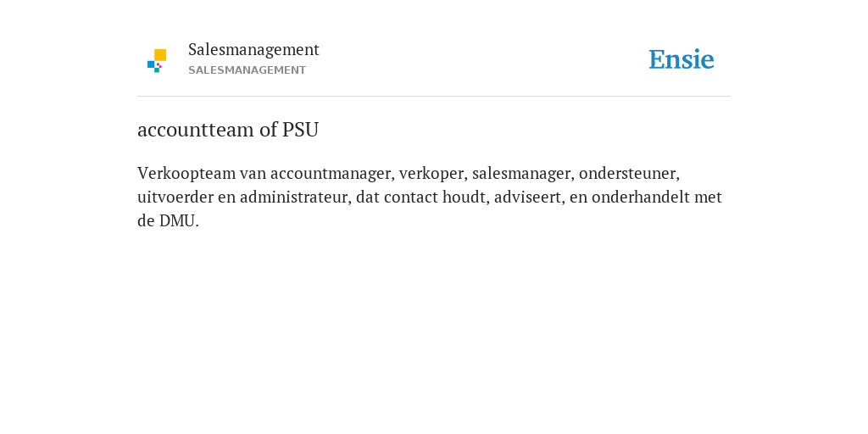Viewport: 868px width, 434px height.
Task: Click the word accountmanager in definition
Action: [332, 173]
